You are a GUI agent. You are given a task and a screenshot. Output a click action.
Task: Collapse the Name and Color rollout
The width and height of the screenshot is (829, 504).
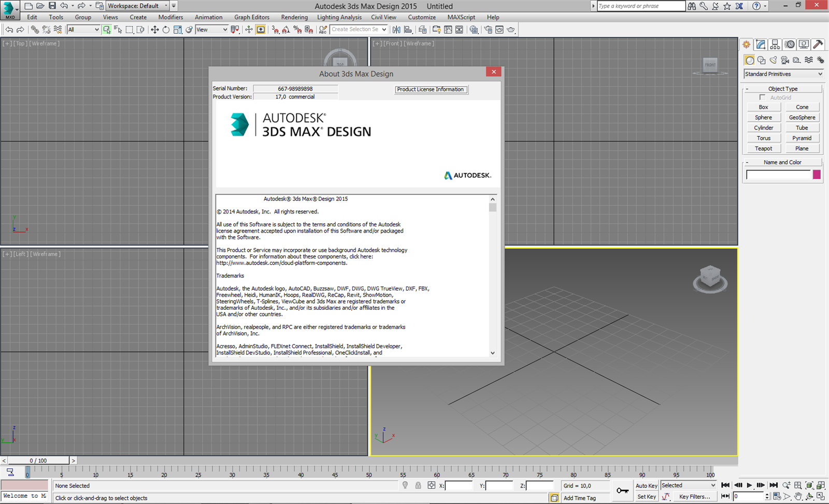tap(783, 162)
